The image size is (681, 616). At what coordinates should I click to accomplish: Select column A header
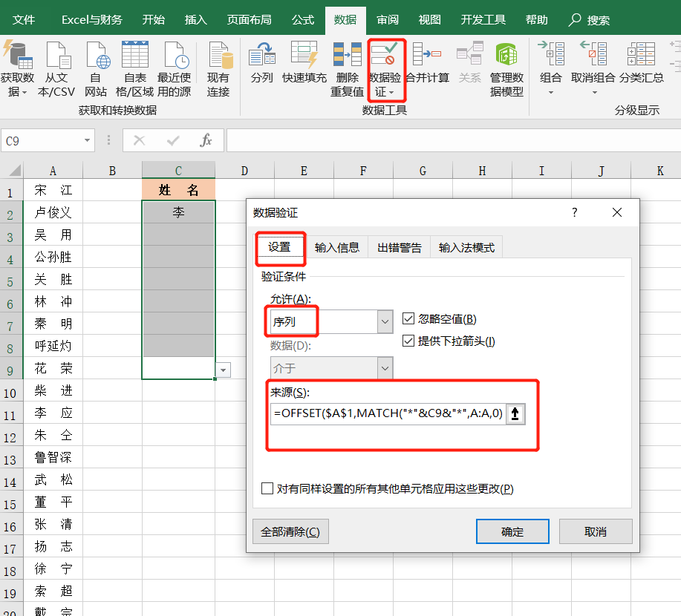click(53, 171)
